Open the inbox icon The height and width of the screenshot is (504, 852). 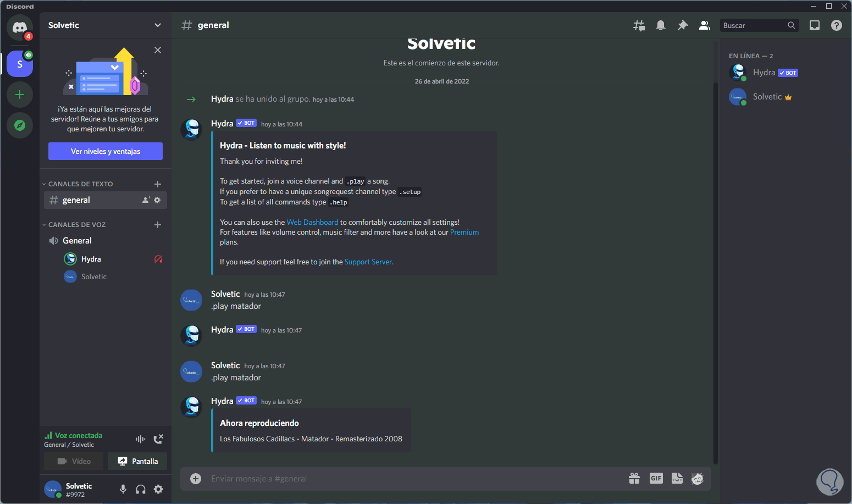click(x=814, y=25)
